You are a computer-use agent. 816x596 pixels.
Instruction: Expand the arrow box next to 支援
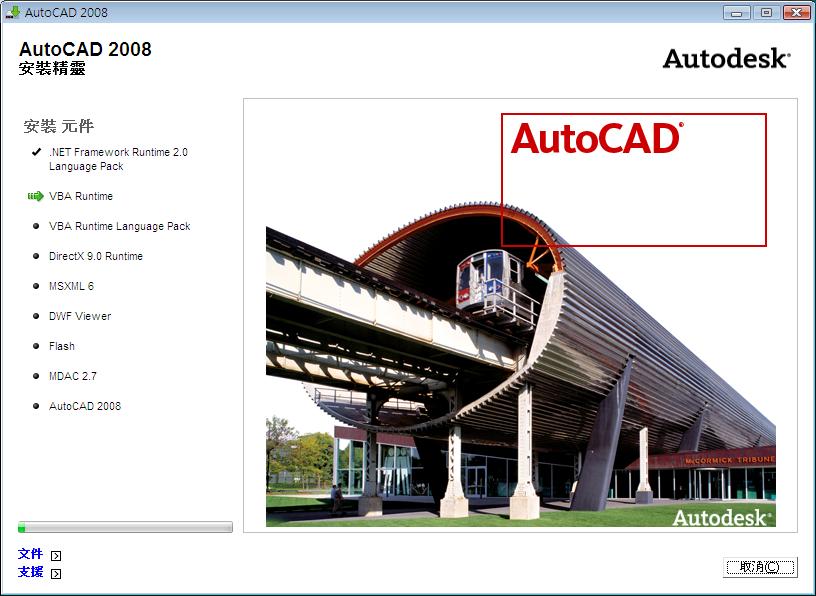[56, 574]
